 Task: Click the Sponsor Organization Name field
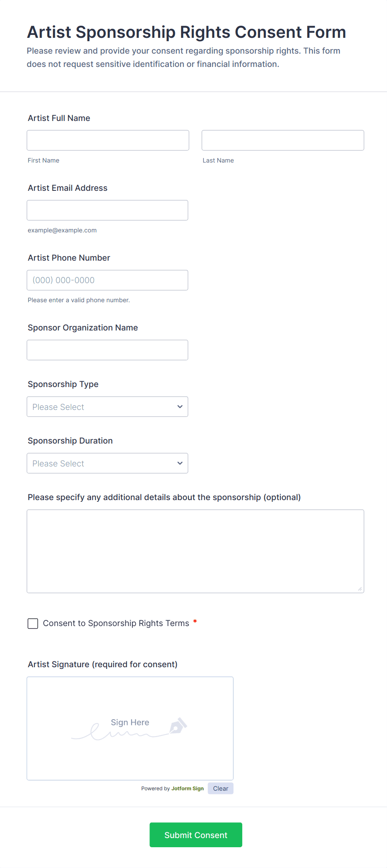(107, 350)
